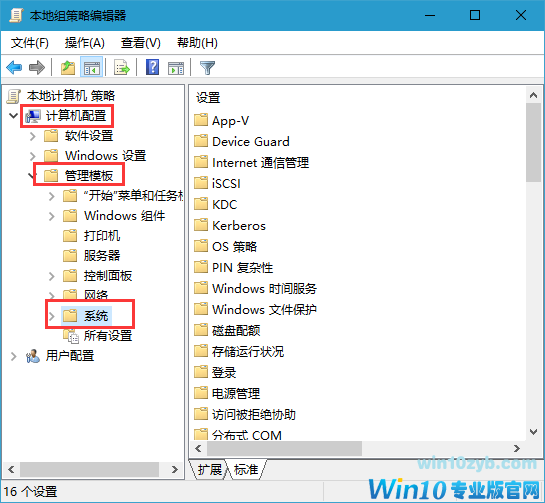Switch to the 扩展 tab

(x=210, y=470)
